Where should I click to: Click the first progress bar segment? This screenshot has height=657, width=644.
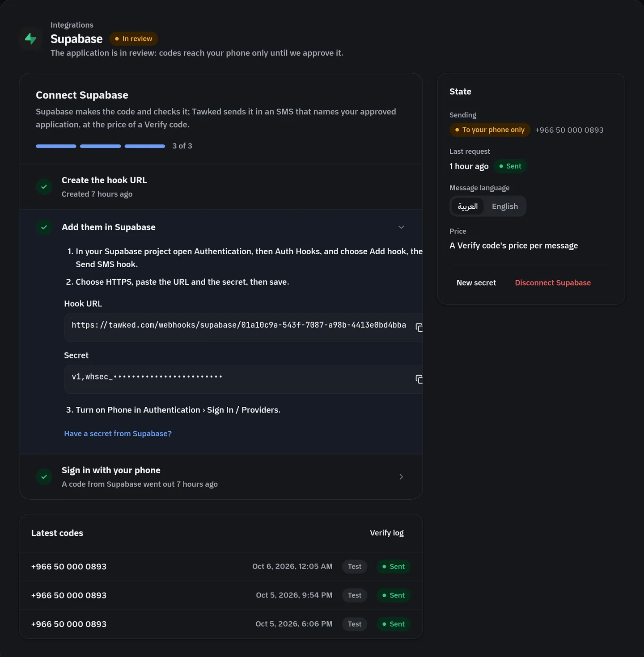(x=56, y=146)
